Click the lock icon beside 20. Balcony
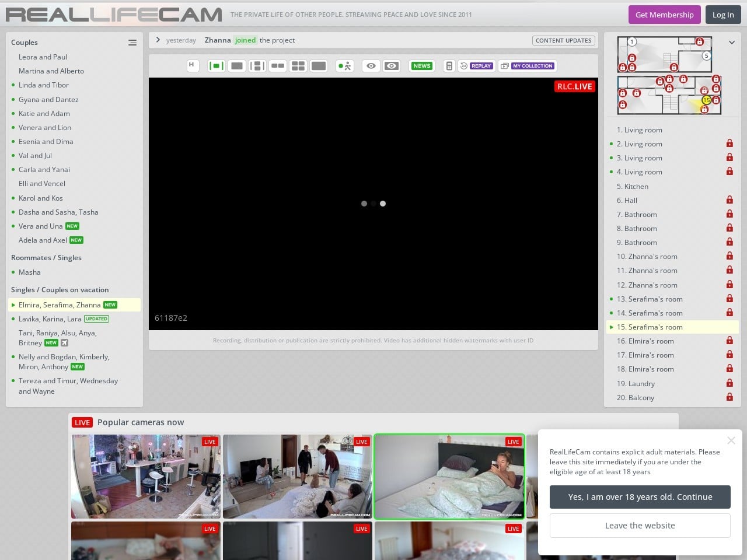This screenshot has width=747, height=560. [729, 397]
